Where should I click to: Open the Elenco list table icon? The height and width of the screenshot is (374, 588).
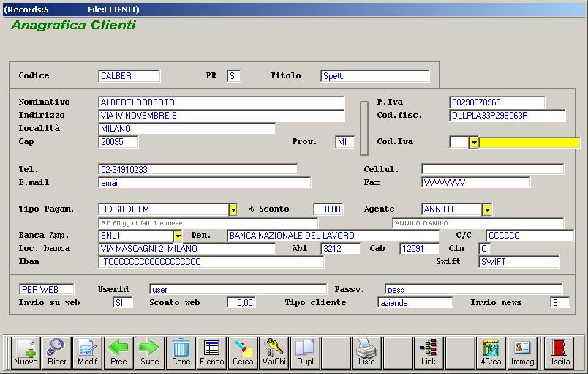click(x=211, y=353)
